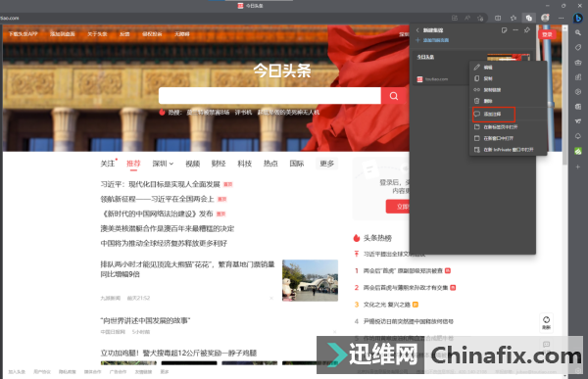Switch to the 关注 channel tab

[107, 164]
